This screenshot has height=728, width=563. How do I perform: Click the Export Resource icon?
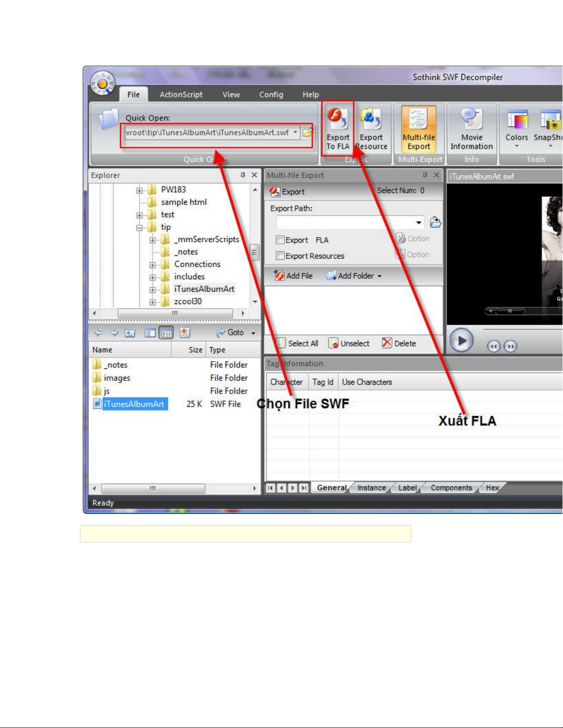[371, 119]
